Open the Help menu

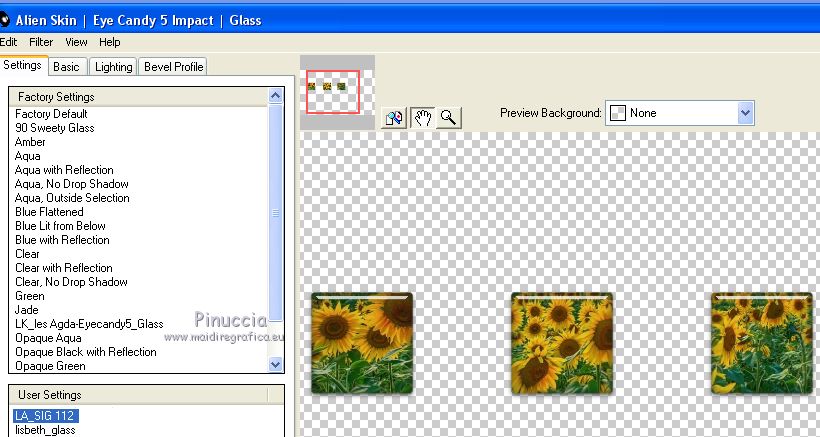(x=110, y=42)
